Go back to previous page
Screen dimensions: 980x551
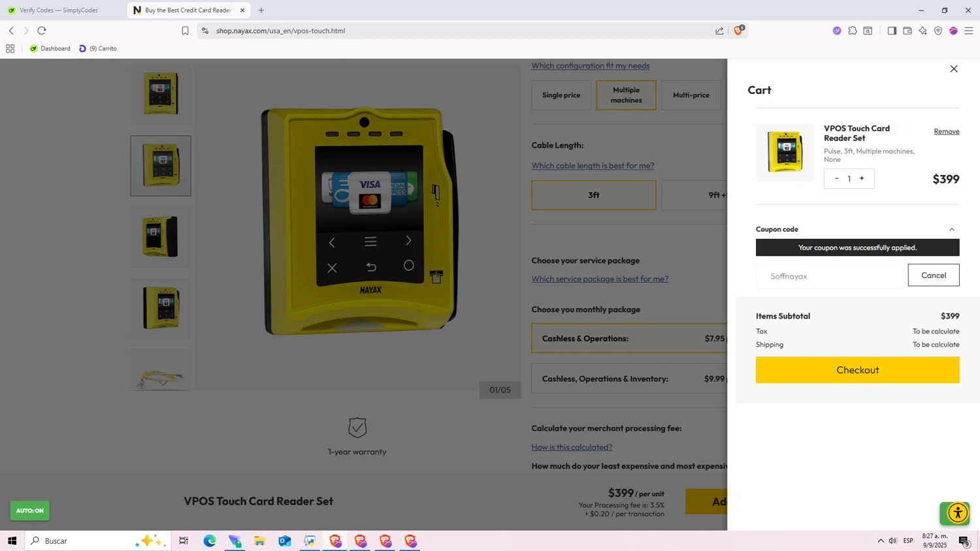coord(11,31)
